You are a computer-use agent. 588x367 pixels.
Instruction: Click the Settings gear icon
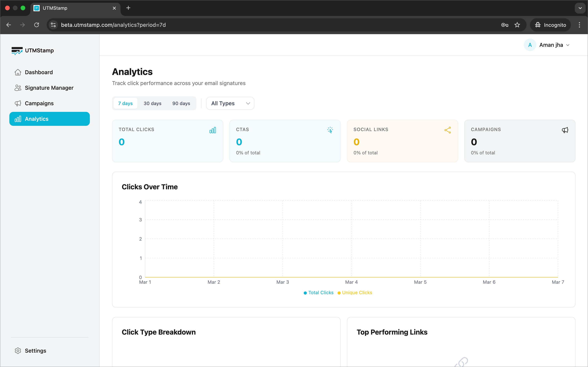[x=17, y=350]
